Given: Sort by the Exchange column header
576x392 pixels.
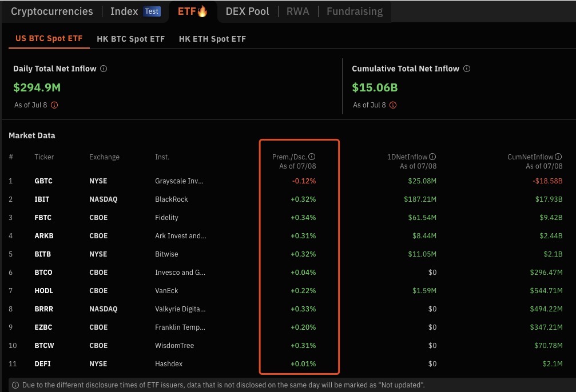Looking at the screenshot, I should (x=104, y=157).
